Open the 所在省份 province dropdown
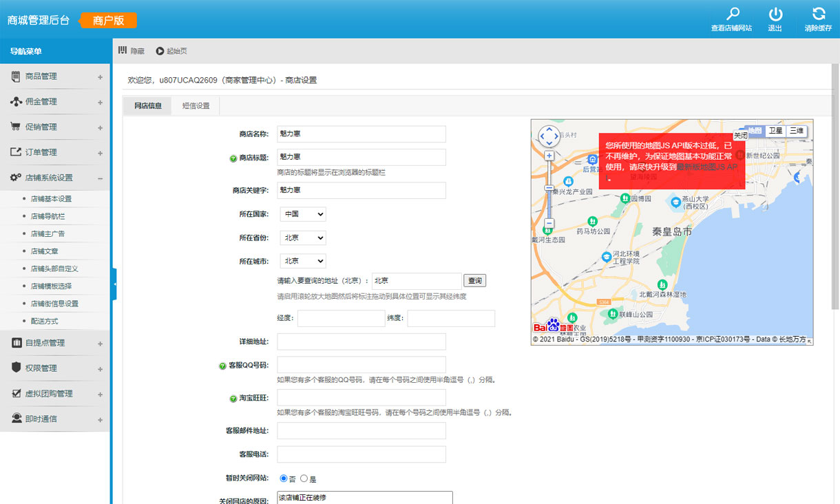Viewport: 840px width, 504px height. tap(303, 238)
